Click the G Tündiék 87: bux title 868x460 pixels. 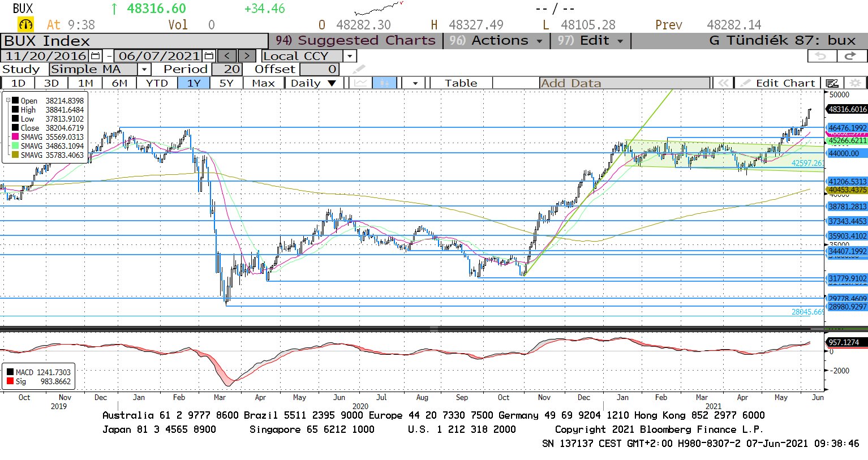(x=782, y=41)
